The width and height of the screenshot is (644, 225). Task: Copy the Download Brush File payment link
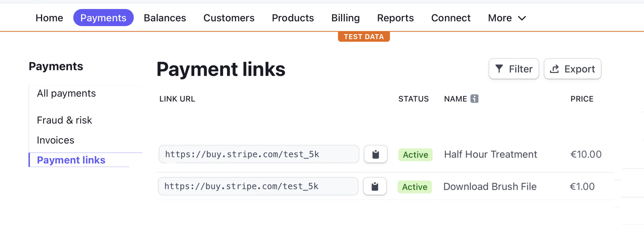(x=375, y=186)
